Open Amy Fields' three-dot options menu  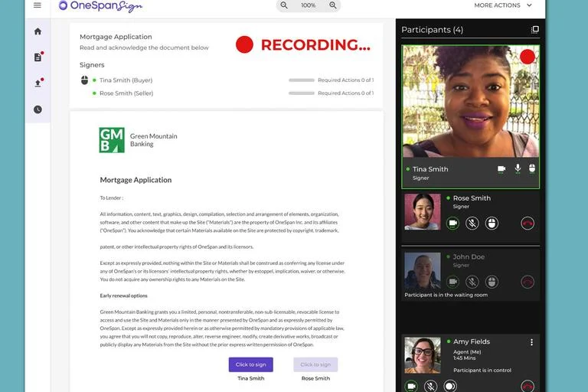click(x=531, y=342)
